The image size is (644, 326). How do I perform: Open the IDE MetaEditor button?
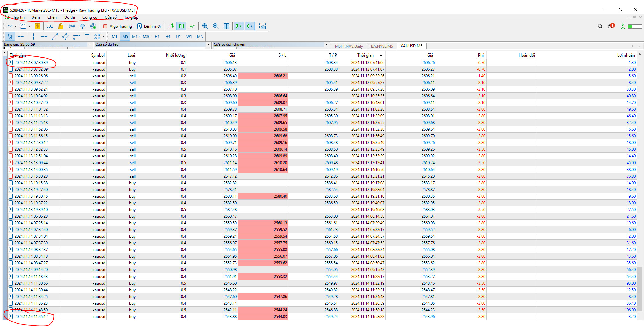(50, 26)
